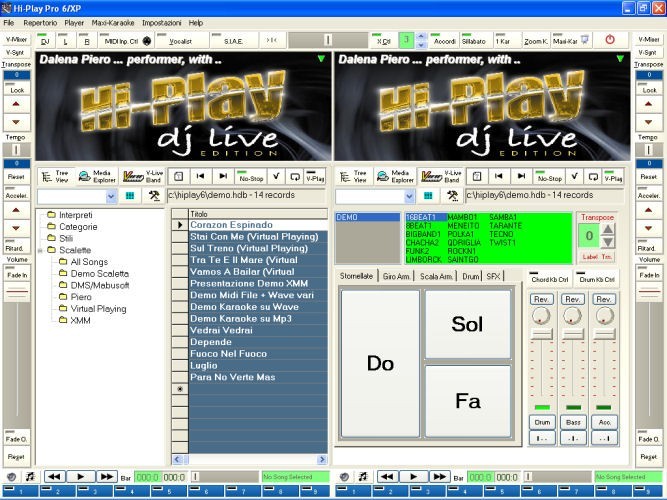Toggle right deck V-Play mode
This screenshot has height=500, width=667.
(x=613, y=176)
